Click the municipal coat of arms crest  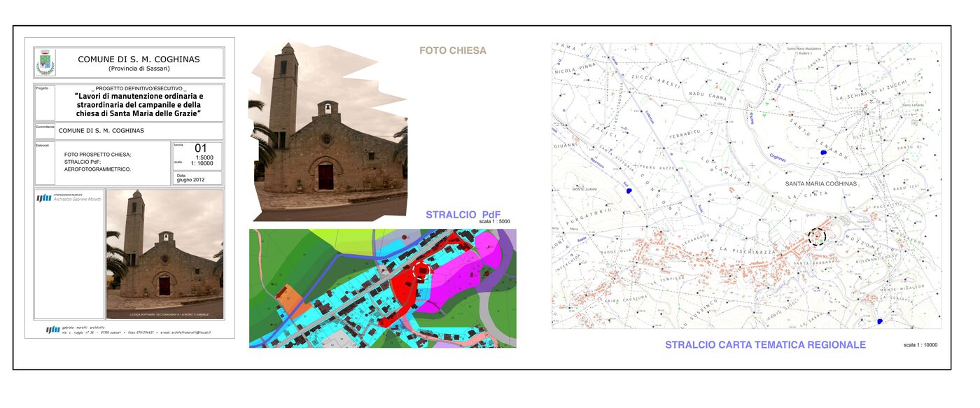pos(45,62)
